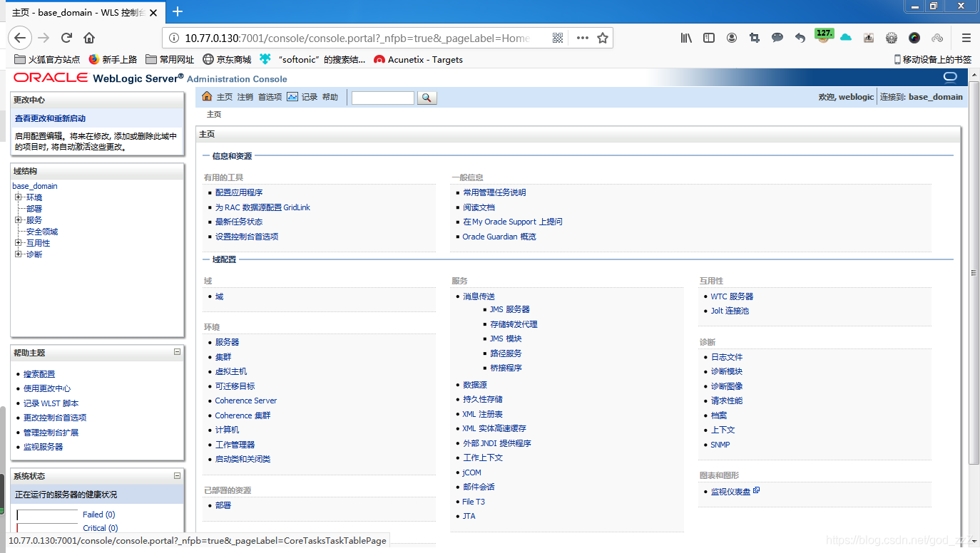Screen dimensions: 980x553
Task: Click the extension icon with 127. badge
Action: 824,36
